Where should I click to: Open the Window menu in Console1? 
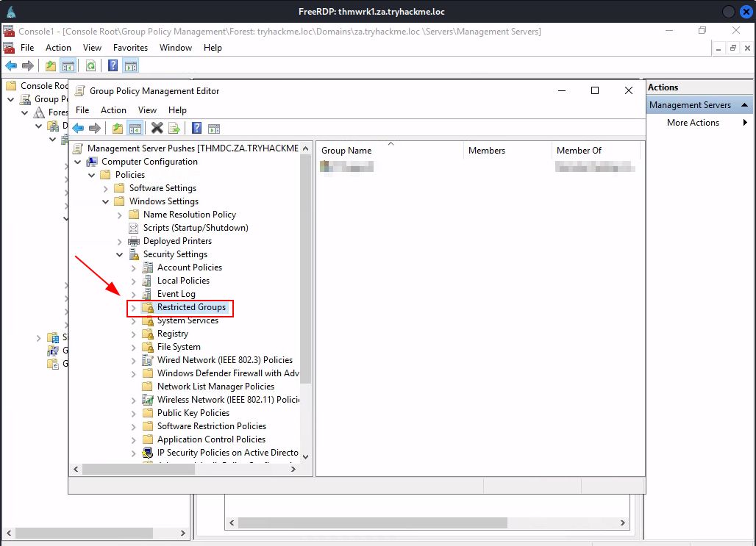(176, 48)
